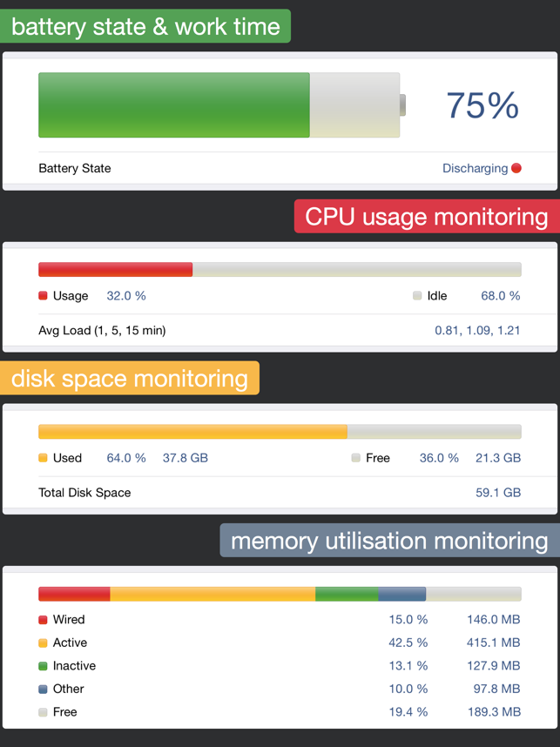
Task: Click the red Wired memory legend square
Action: (43, 619)
